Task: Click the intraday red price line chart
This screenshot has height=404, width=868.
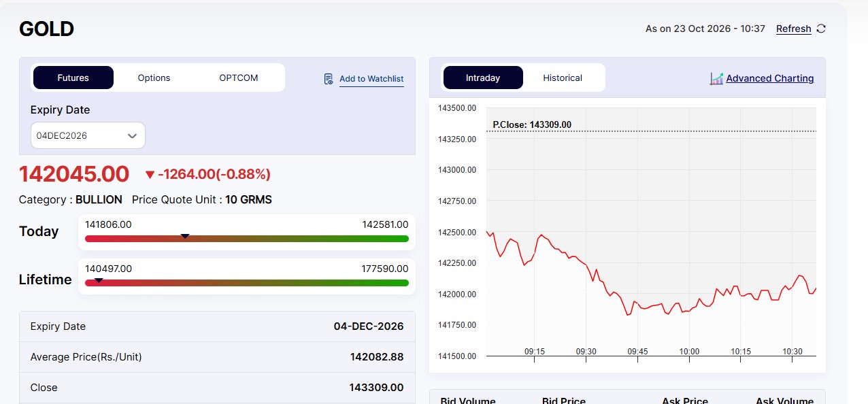Action: 651,274
